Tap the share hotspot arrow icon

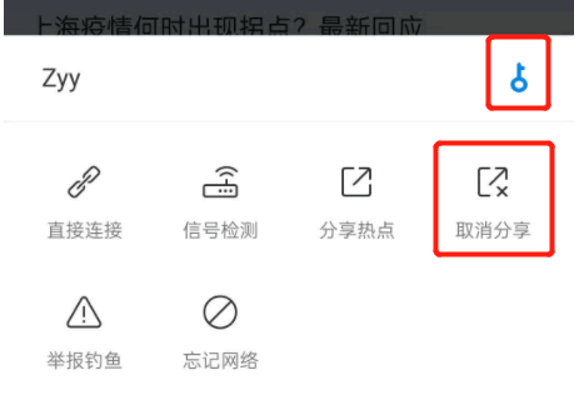[356, 182]
